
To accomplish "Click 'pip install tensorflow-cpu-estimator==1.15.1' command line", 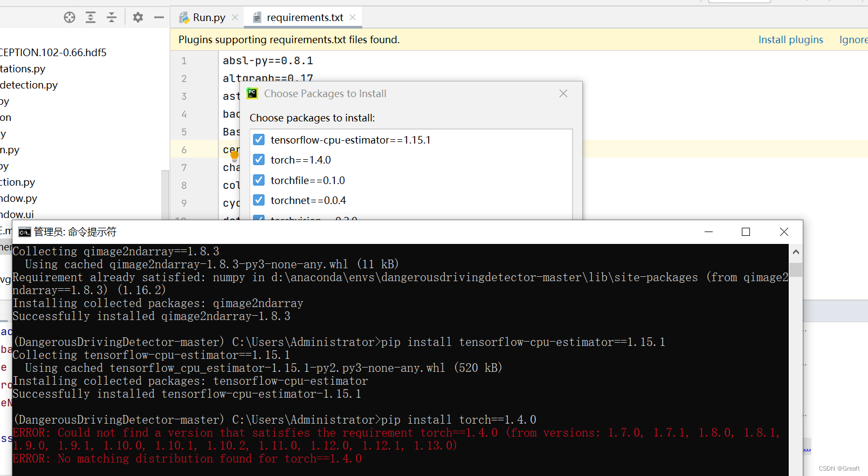I will click(523, 342).
